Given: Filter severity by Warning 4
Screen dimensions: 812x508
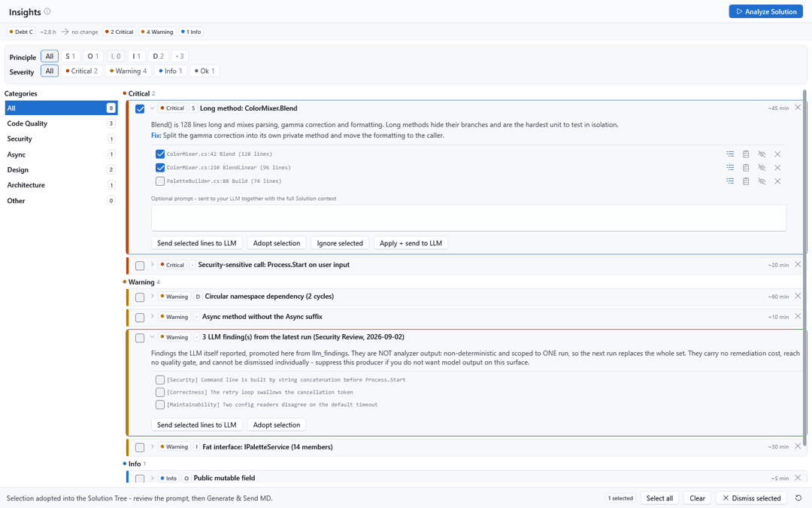Looking at the screenshot, I should point(128,71).
